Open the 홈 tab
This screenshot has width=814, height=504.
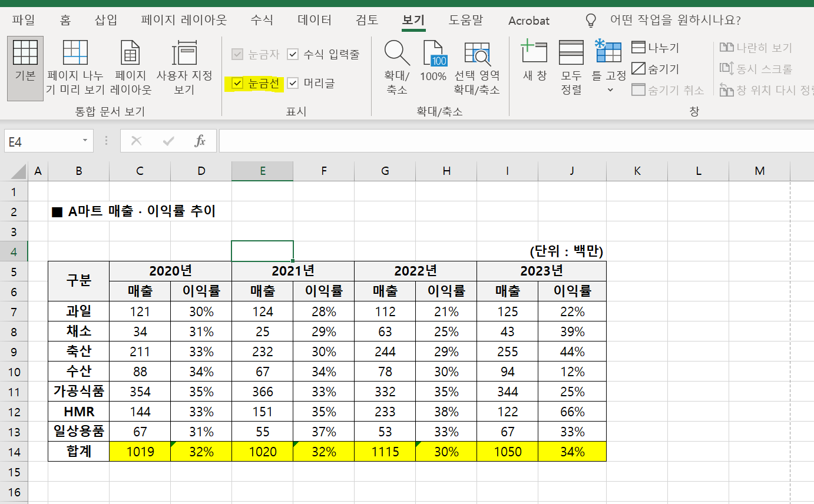click(x=65, y=20)
